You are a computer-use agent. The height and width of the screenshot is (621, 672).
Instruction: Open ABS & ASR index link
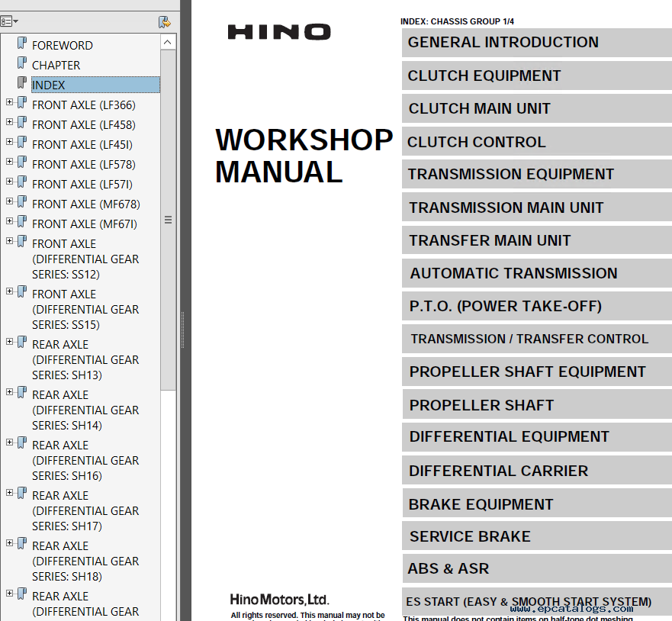[x=536, y=568]
